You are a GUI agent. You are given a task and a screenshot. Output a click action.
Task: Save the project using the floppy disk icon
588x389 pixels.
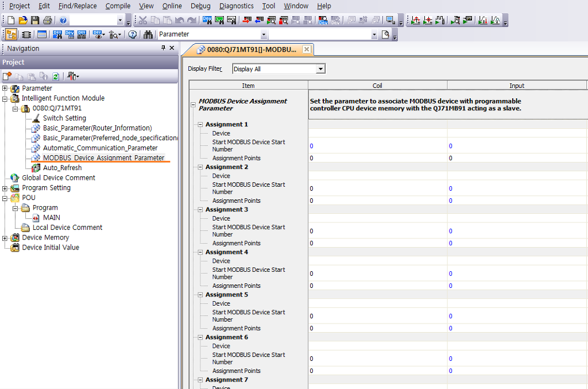coord(35,20)
